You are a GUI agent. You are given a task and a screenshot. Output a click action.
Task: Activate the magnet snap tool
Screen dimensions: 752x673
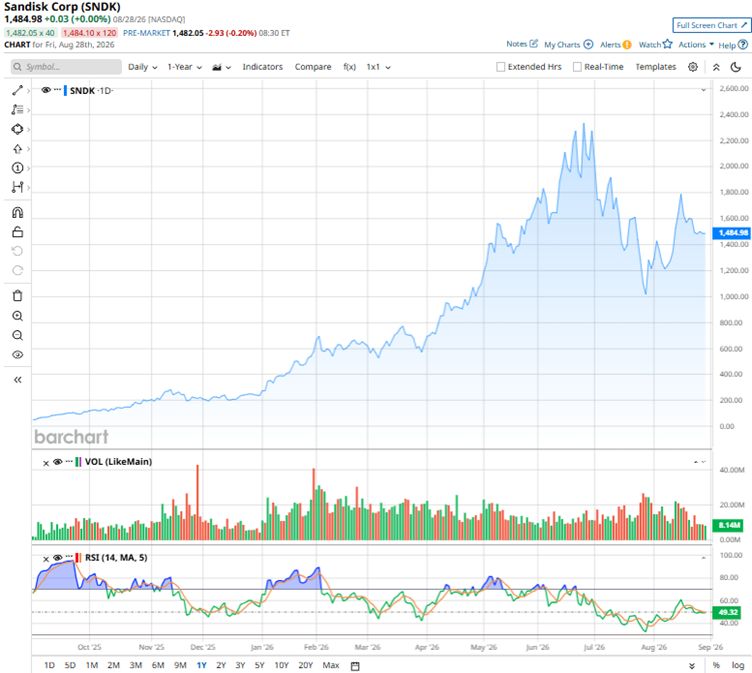click(17, 213)
